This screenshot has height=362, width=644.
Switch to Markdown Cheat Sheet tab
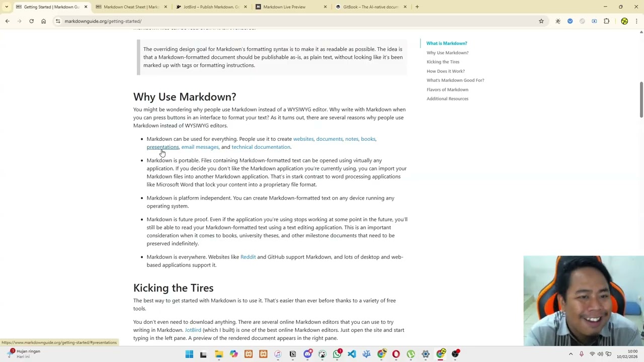pos(132,7)
